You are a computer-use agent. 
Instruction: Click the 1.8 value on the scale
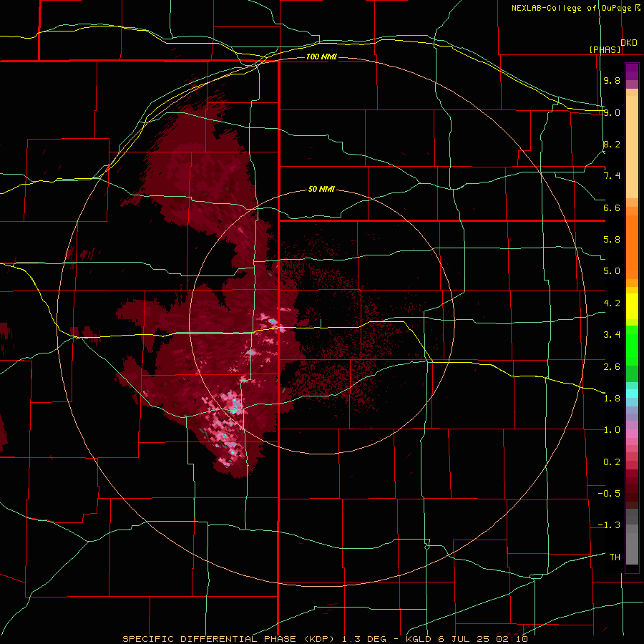coord(612,399)
